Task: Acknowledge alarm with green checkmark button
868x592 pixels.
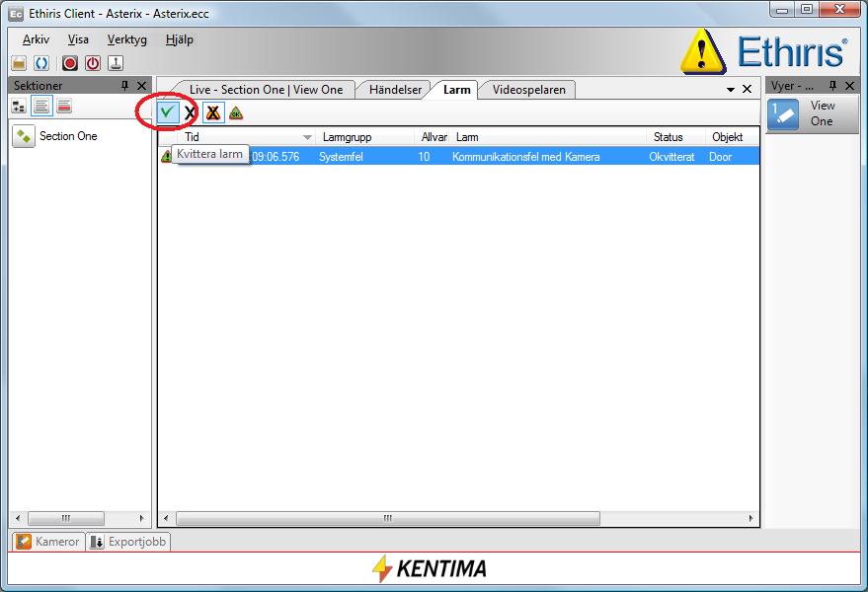Action: coord(167,112)
